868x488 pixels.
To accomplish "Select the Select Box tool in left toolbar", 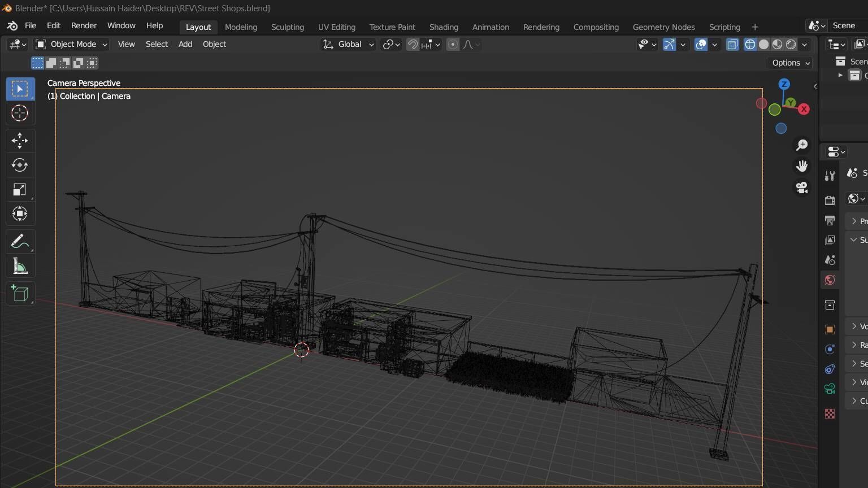I will tap(20, 89).
